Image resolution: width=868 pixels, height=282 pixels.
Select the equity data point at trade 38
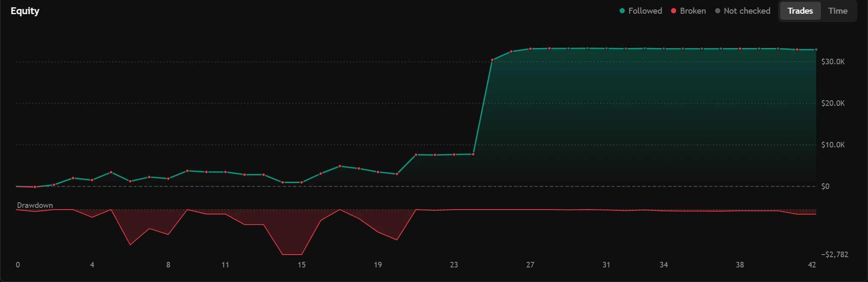[x=740, y=49]
